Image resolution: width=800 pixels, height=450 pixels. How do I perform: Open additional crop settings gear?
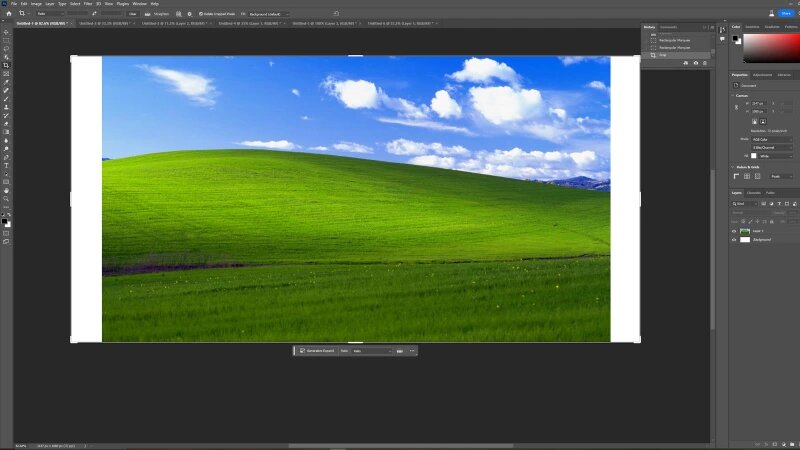pos(189,14)
